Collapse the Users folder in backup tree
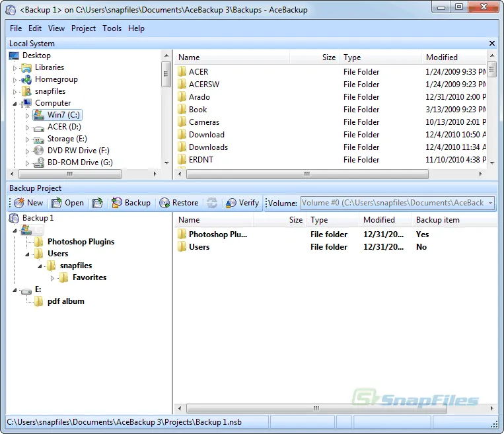 [x=27, y=254]
